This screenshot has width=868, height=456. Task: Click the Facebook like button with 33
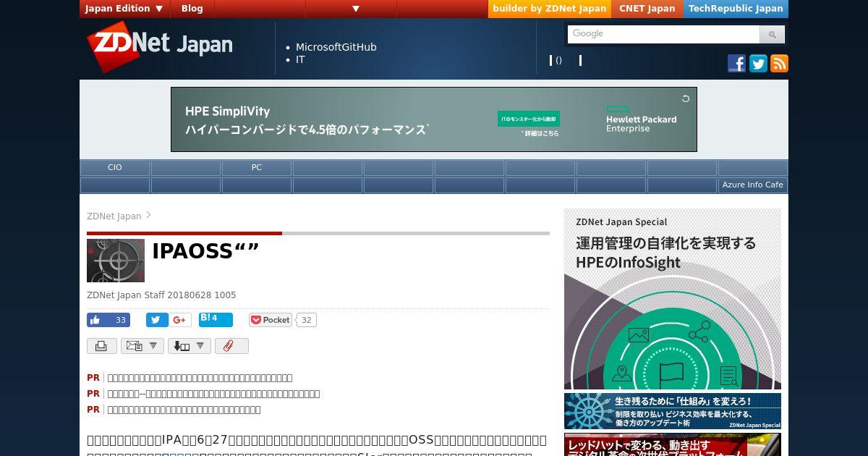[x=109, y=320]
